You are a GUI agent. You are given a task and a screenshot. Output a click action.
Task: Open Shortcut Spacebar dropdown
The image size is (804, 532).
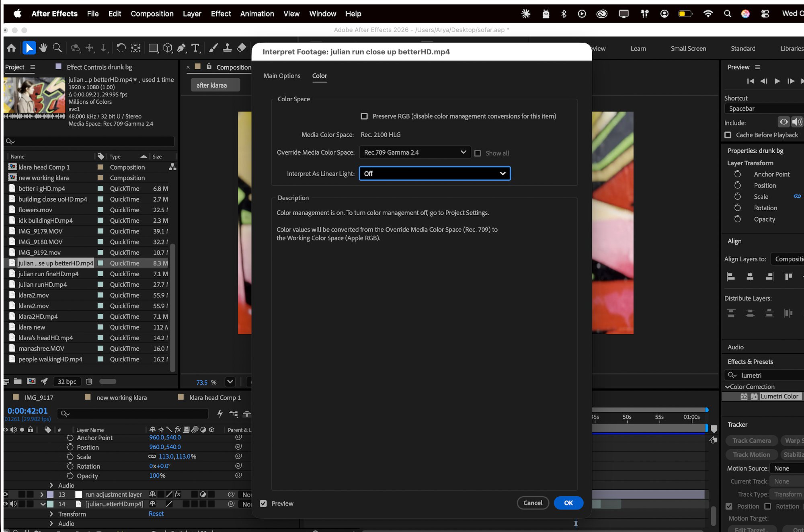[764, 109]
